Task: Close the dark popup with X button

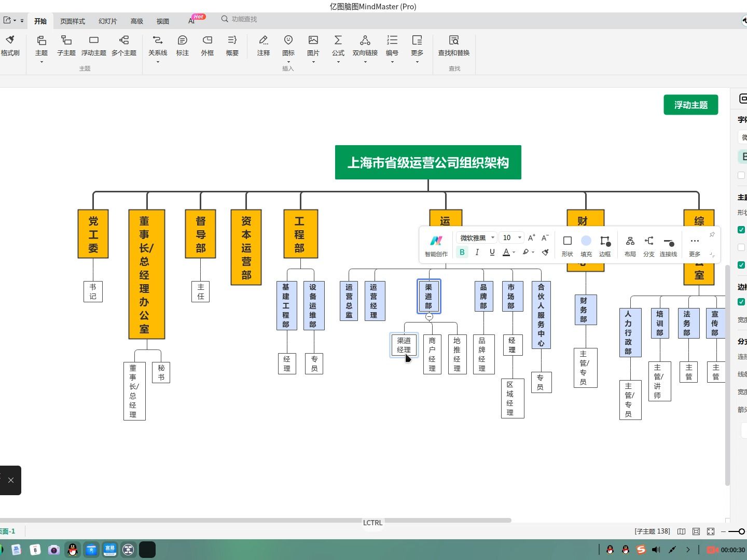Action: 10,480
